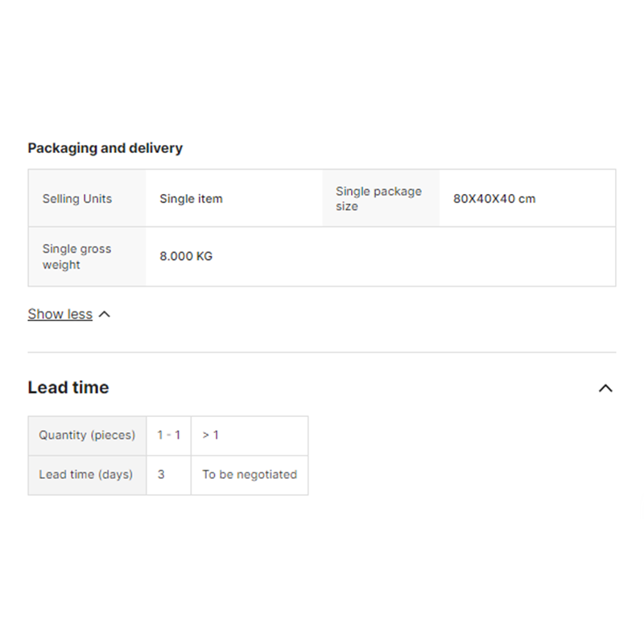The width and height of the screenshot is (644, 644).
Task: Click empty cell right of 8.000 KG
Action: point(419,257)
